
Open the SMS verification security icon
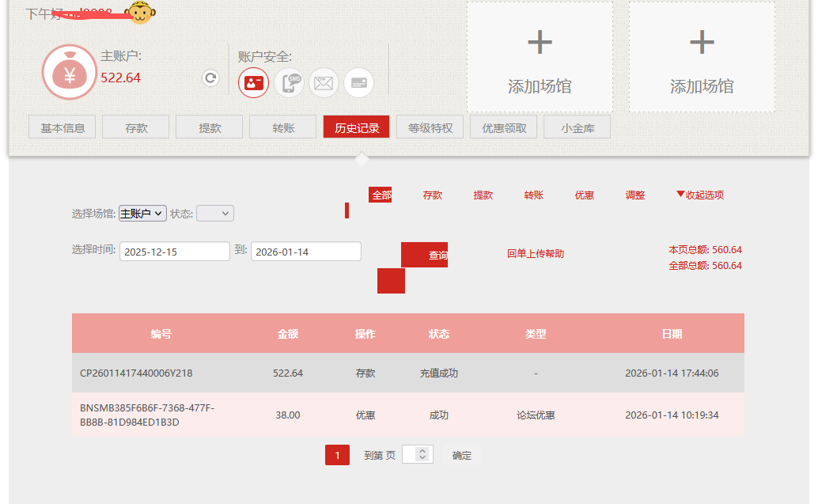[x=289, y=82]
